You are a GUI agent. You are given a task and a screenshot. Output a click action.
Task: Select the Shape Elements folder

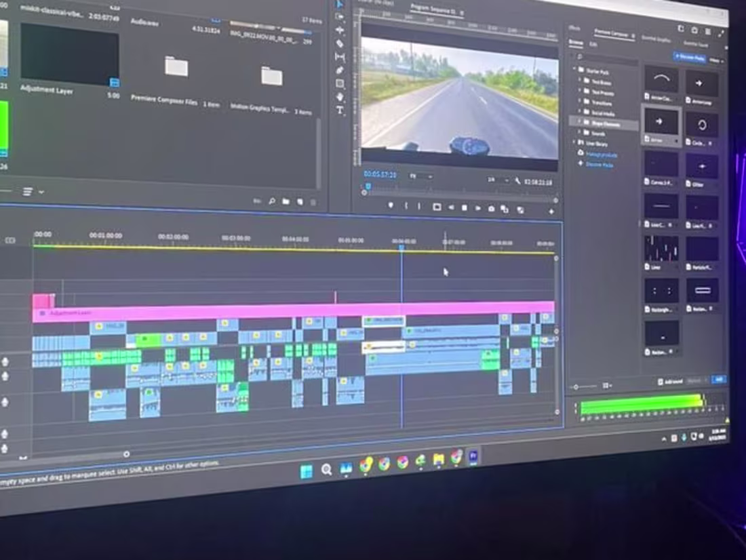(x=604, y=123)
